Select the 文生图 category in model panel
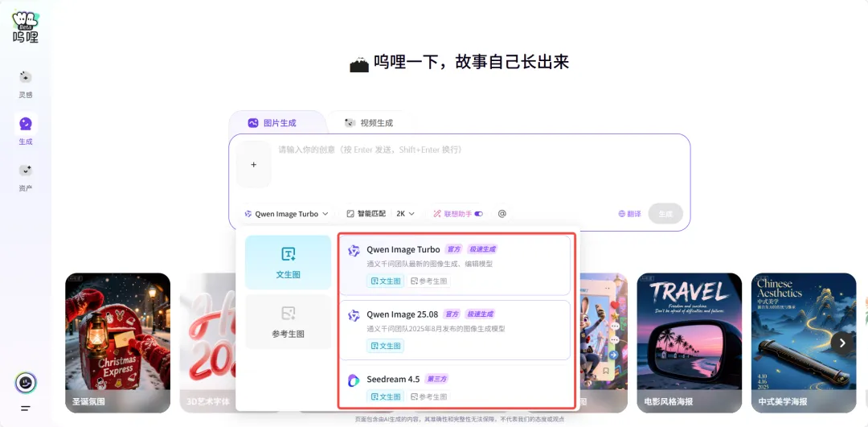The width and height of the screenshot is (868, 427). pos(288,262)
